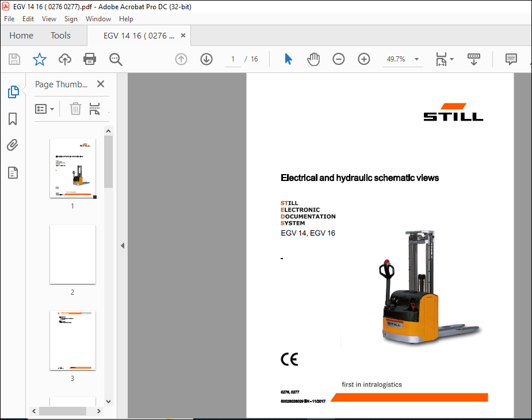Click the STILL logo on page
Viewport: 532px width, 420px height.
[x=453, y=112]
